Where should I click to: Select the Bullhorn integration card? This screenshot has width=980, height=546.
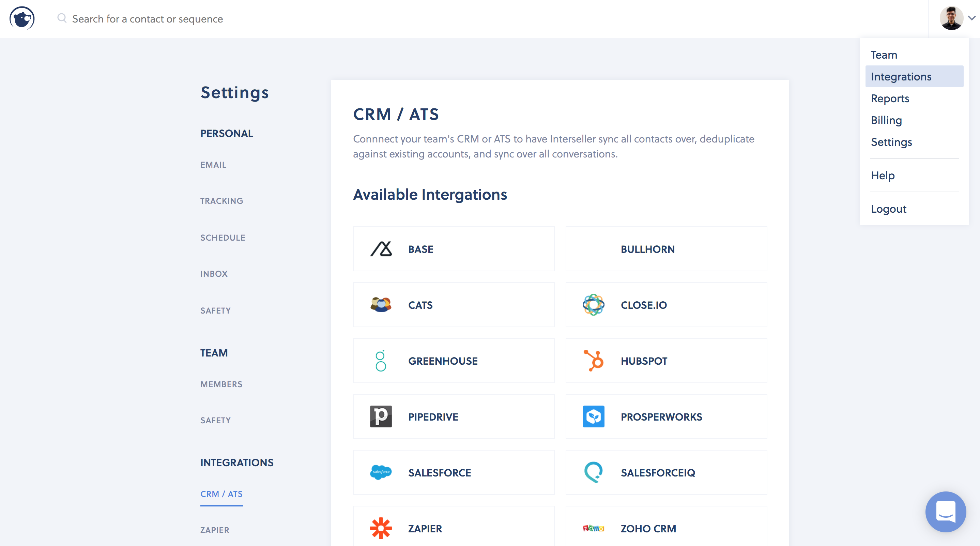point(666,249)
